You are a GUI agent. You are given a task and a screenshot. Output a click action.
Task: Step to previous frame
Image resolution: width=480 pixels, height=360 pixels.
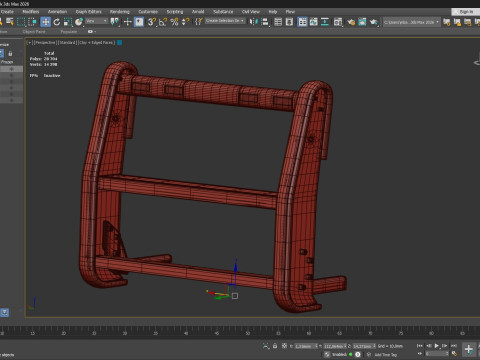pos(429,346)
